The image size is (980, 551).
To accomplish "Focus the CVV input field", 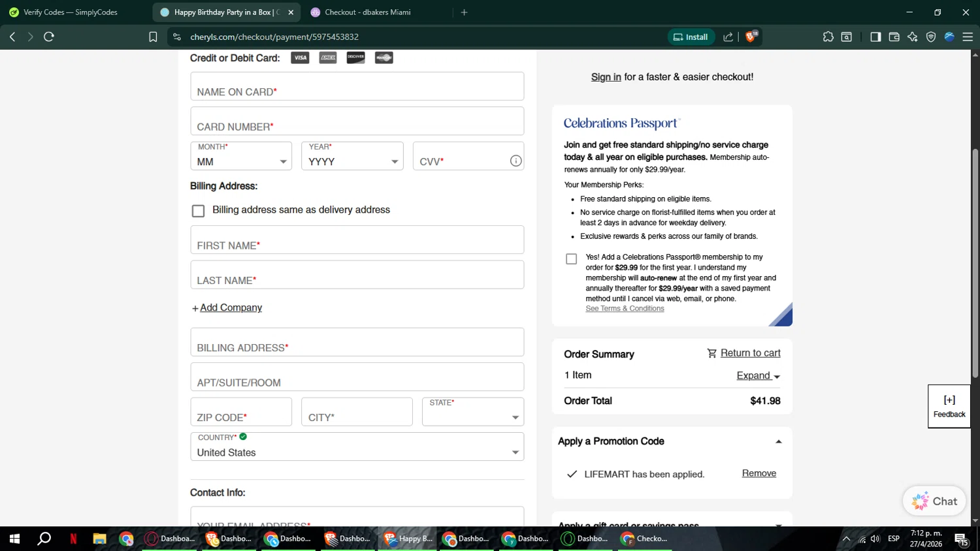I will (468, 156).
